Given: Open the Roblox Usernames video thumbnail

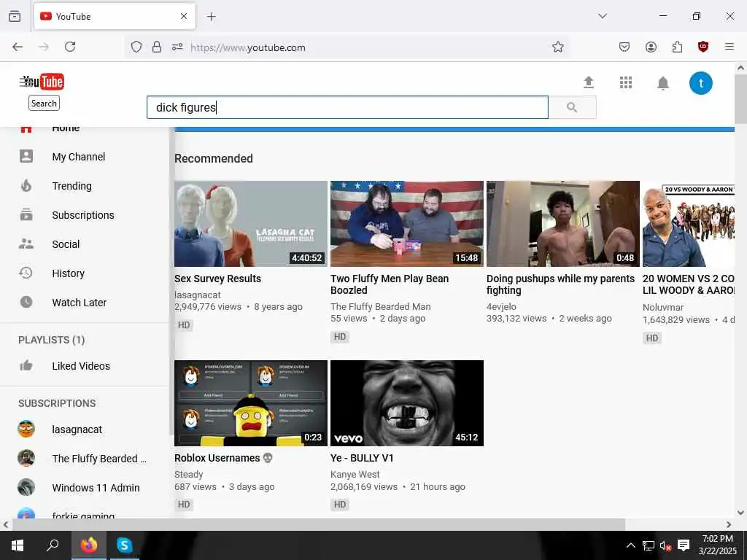Looking at the screenshot, I should click(x=251, y=403).
